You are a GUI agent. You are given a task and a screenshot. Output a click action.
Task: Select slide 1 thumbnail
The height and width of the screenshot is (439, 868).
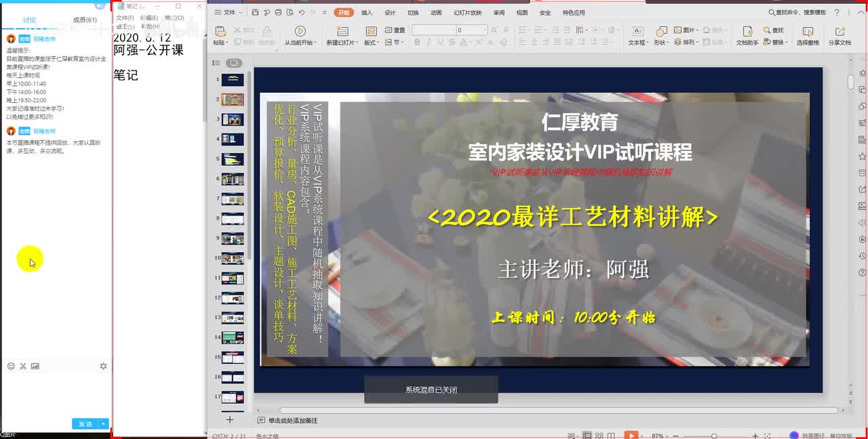tap(233, 80)
